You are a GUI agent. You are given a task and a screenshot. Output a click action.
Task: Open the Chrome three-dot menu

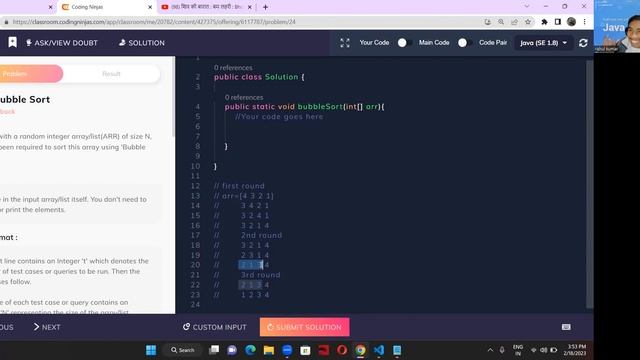click(x=584, y=22)
